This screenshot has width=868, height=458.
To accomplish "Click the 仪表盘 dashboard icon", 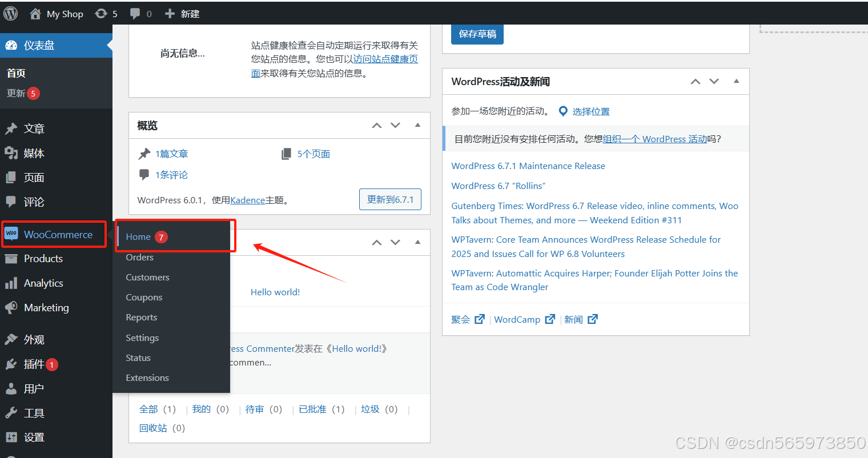I will pos(11,45).
